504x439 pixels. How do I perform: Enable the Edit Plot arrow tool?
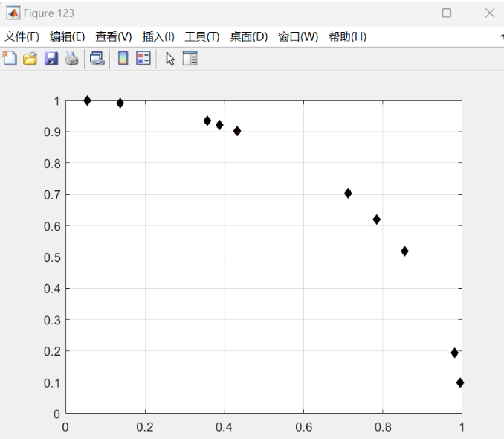tap(170, 59)
